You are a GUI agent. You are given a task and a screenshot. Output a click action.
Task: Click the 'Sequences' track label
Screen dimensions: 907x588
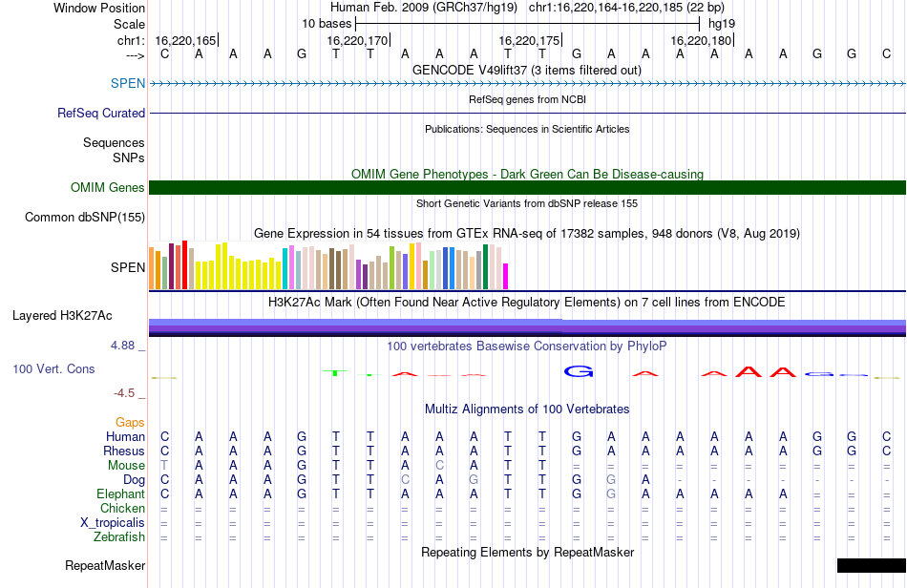(114, 142)
